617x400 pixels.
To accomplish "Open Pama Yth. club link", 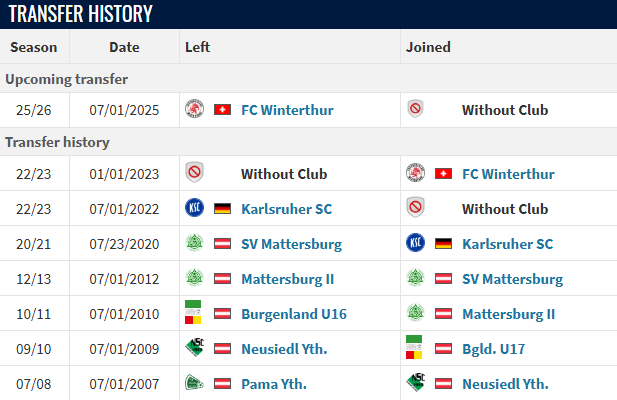I will (x=274, y=384).
